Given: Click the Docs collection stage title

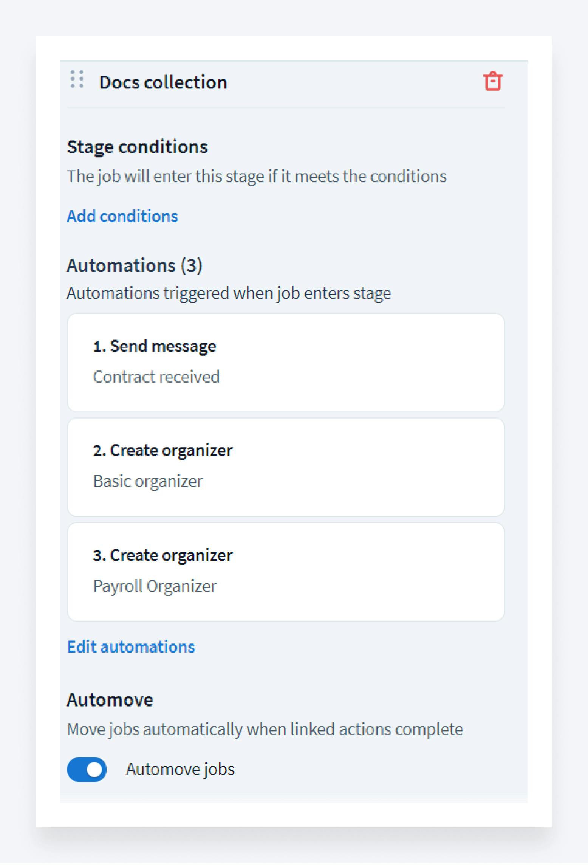Looking at the screenshot, I should click(163, 82).
